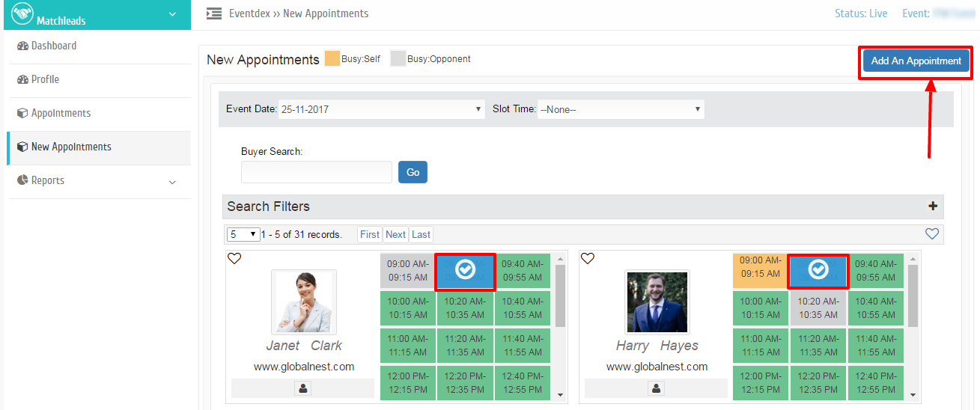The width and height of the screenshot is (980, 410).
Task: Select Janet Clark's 10:20 AM-10:35 AM slot
Action: [x=465, y=308]
